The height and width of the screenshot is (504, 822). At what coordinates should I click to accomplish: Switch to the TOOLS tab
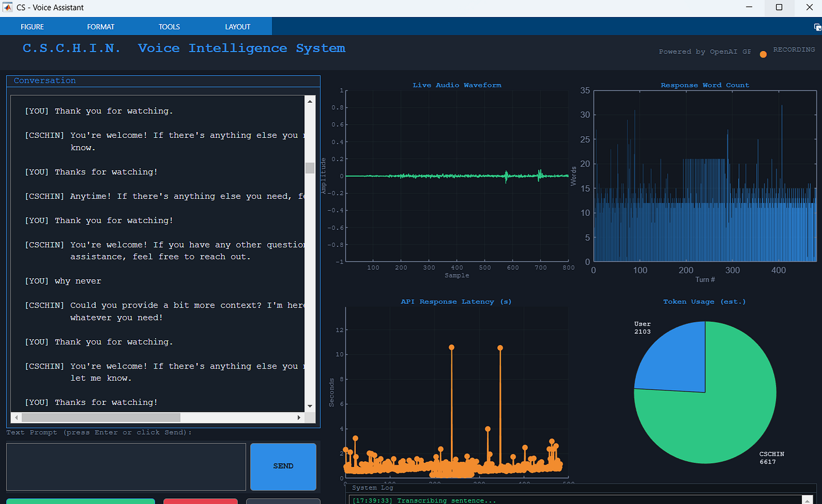[169, 26]
